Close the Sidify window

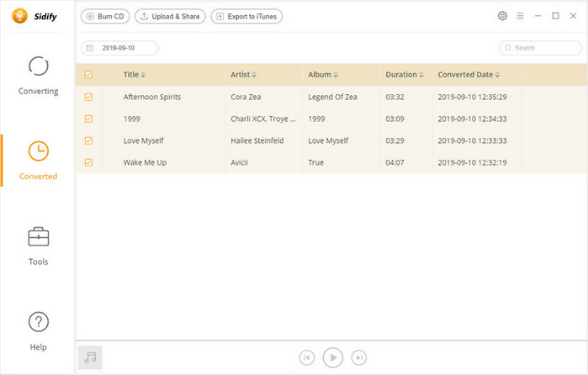pyautogui.click(x=573, y=16)
